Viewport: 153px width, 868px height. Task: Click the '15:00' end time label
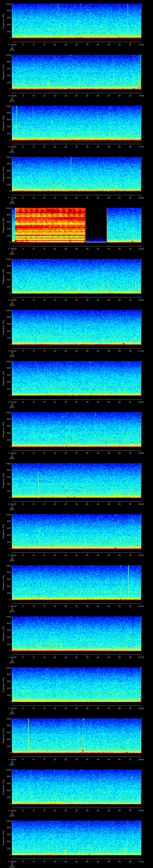click(x=141, y=44)
